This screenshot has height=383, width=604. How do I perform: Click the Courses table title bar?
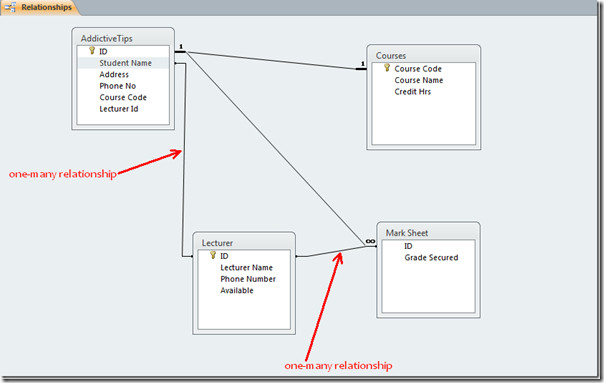click(423, 55)
